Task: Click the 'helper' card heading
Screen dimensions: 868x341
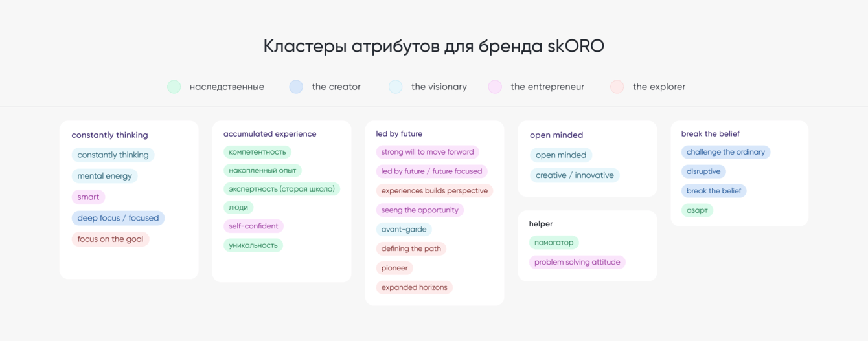Action: (541, 224)
